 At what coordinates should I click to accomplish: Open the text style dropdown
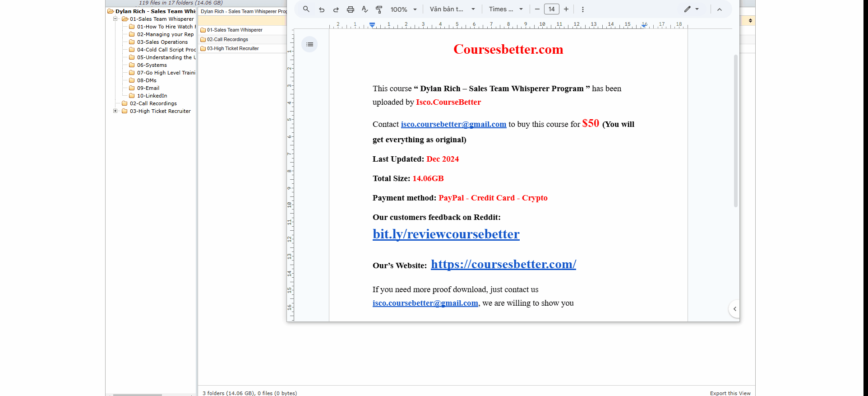[x=452, y=9]
